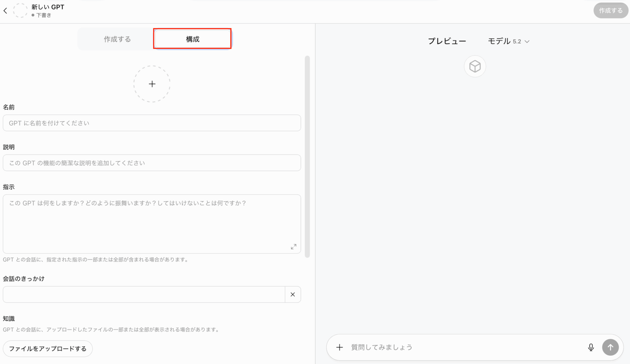
Task: Click the back arrow icon
Action: 5,11
